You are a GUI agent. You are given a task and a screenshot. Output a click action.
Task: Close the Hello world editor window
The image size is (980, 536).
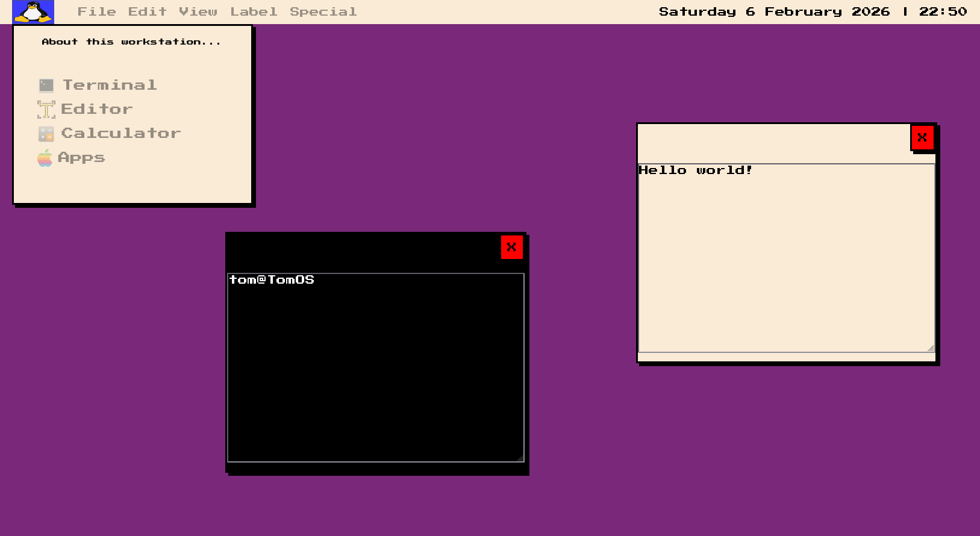click(922, 138)
